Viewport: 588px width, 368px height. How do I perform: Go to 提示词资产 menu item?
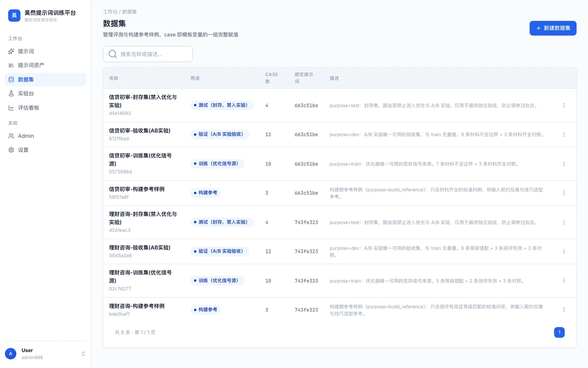(x=45, y=65)
